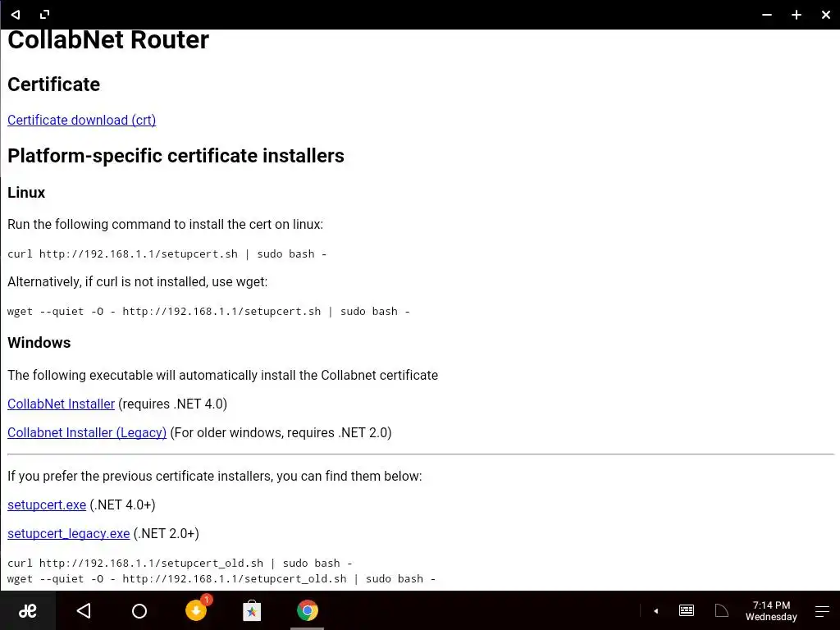Viewport: 840px width, 630px height.
Task: Click the curl setupcert.sh command line
Action: click(x=167, y=254)
